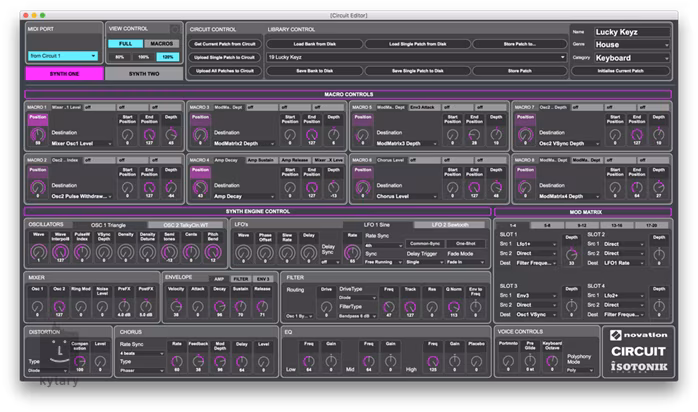Select the OSC 1 Triangle tab
The image size is (698, 412).
pos(110,225)
